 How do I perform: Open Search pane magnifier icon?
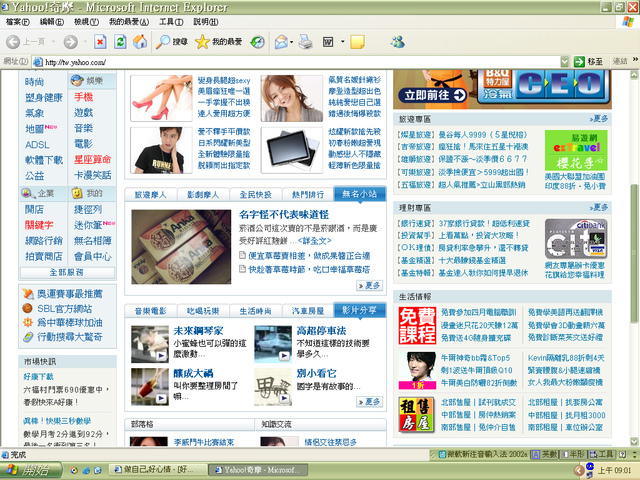(163, 42)
